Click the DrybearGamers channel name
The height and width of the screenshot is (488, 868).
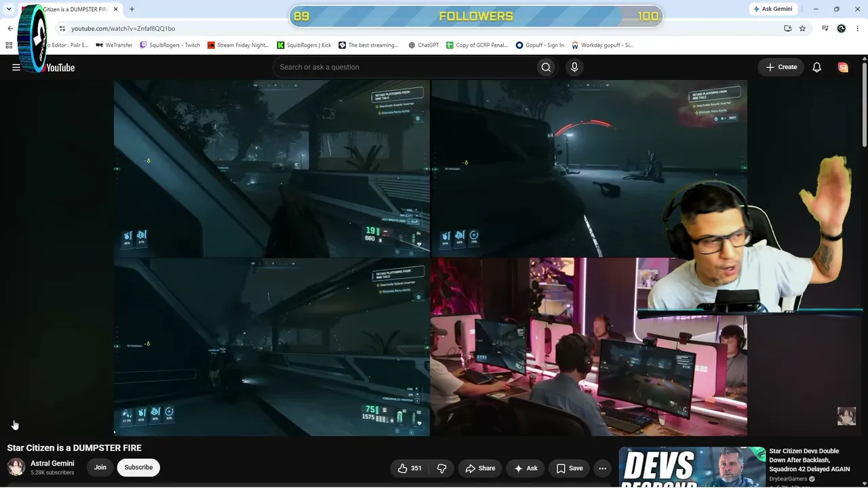pyautogui.click(x=788, y=479)
